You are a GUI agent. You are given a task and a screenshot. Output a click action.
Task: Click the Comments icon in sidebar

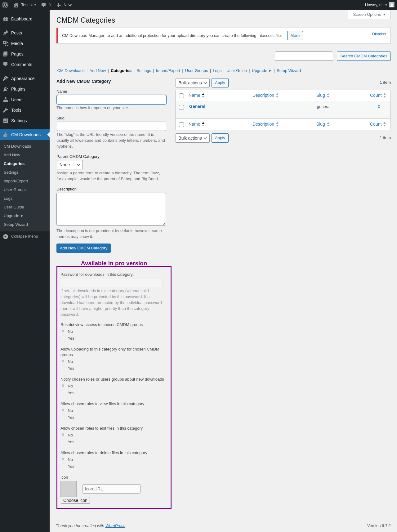click(6, 65)
